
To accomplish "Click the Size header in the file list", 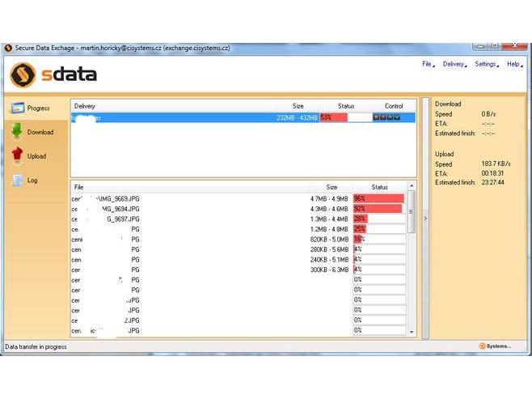I will pos(331,187).
